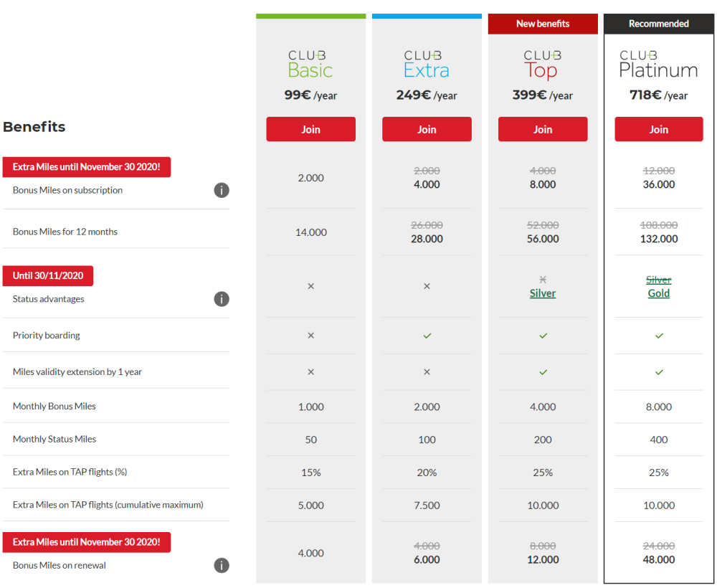Click the Until 30/11/2020 badge
The image size is (717, 588).
[x=48, y=275]
